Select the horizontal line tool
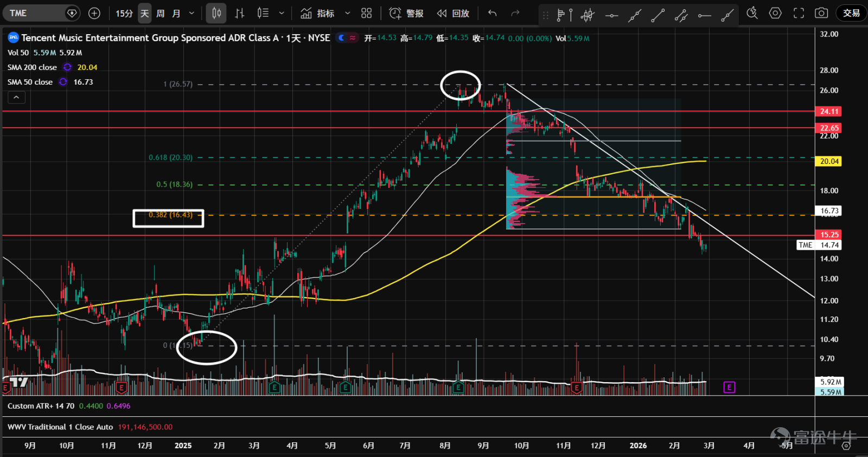 [x=611, y=15]
